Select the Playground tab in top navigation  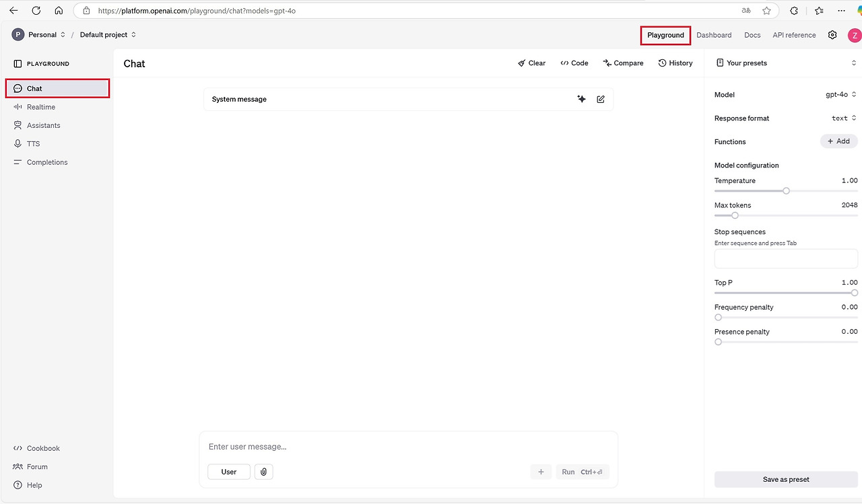pyautogui.click(x=665, y=35)
